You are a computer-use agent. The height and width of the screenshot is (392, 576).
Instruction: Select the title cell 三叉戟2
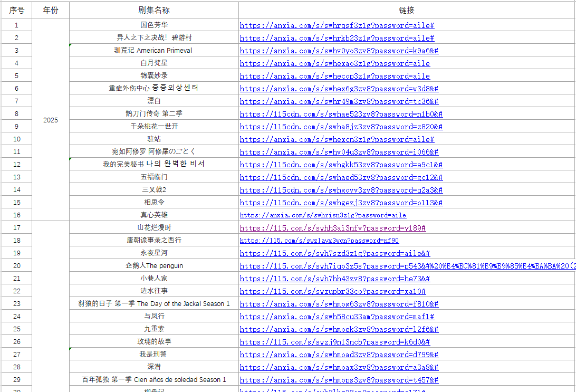click(x=154, y=189)
